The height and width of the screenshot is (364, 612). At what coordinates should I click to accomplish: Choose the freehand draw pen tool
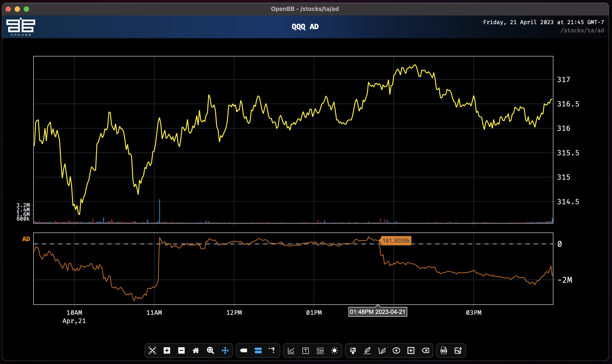[x=382, y=351]
